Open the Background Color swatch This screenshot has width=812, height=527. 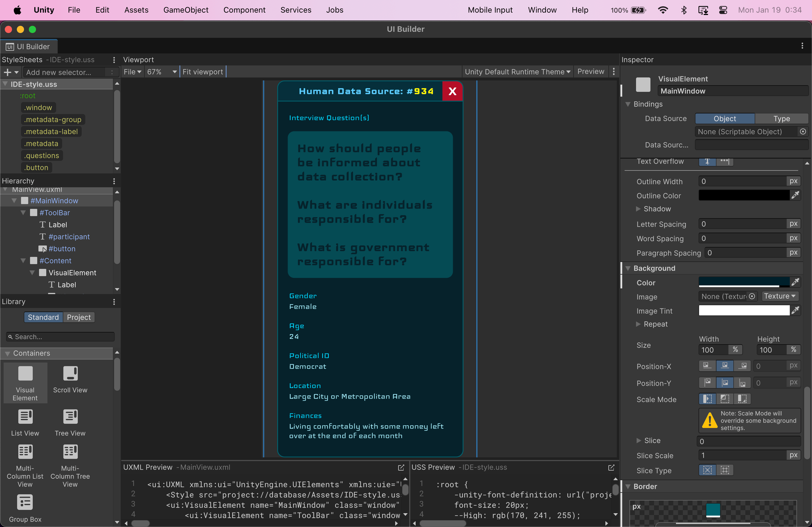tap(744, 282)
